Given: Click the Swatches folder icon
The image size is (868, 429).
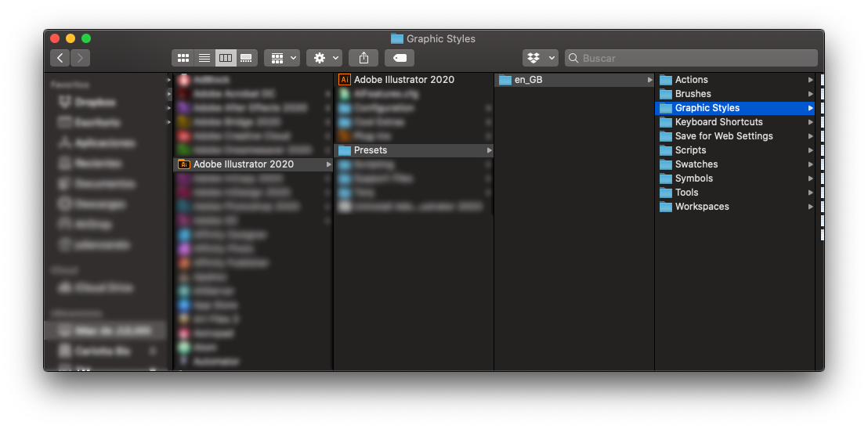Looking at the screenshot, I should [x=666, y=164].
